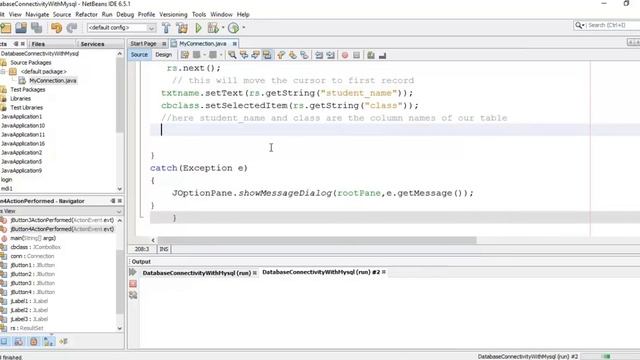Switch to Source editor view
This screenshot has height=360, width=640.
pos(139,55)
